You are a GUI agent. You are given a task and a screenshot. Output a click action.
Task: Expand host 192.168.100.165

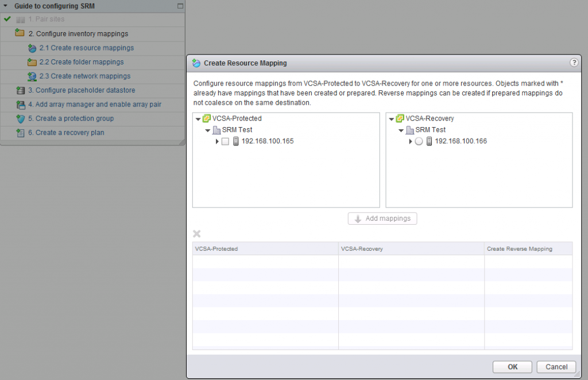tap(216, 141)
